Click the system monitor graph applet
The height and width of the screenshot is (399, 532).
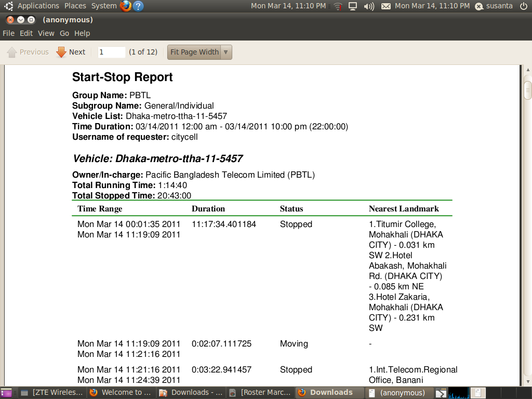pyautogui.click(x=459, y=393)
